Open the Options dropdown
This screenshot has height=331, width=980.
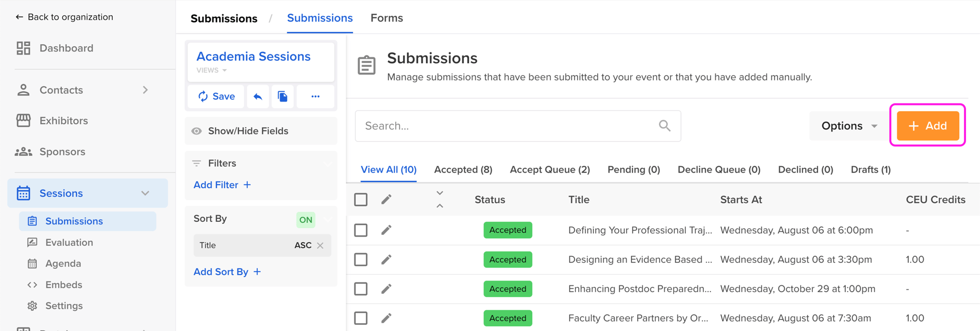pyautogui.click(x=849, y=126)
